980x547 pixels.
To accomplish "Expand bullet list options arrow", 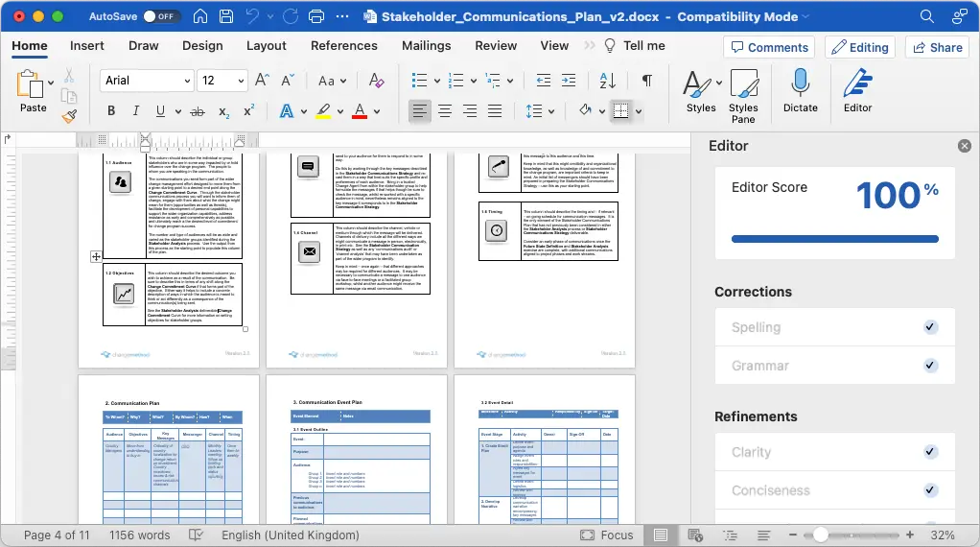I will (x=437, y=81).
